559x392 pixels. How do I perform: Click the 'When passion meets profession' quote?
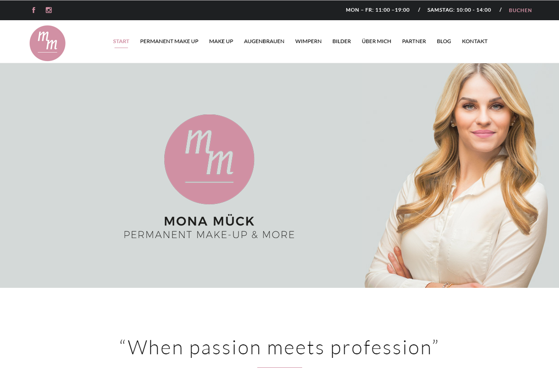click(x=279, y=348)
